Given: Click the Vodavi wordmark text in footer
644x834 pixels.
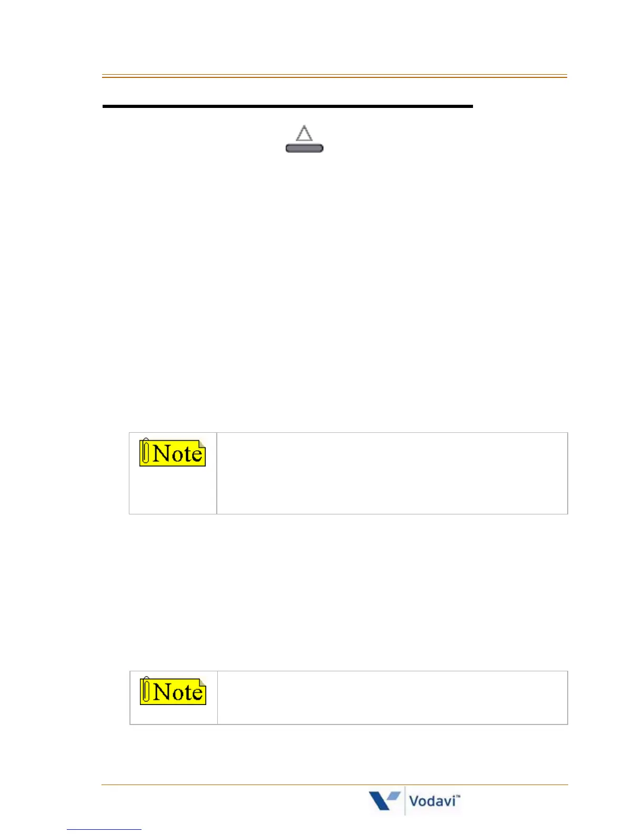Looking at the screenshot, I should coord(431,801).
